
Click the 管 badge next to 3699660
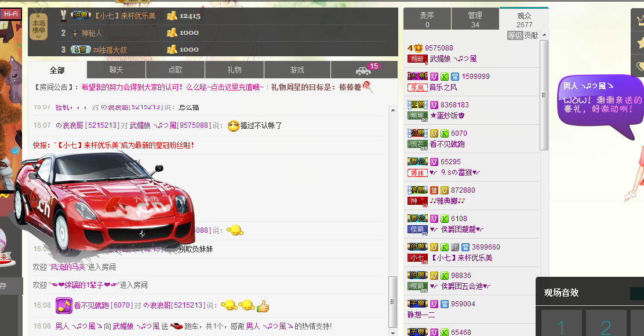tap(465, 247)
